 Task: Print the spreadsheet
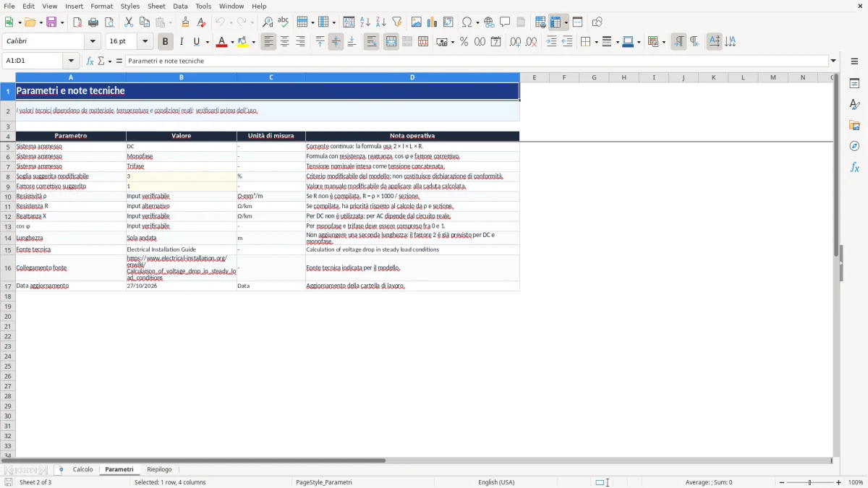(x=93, y=22)
